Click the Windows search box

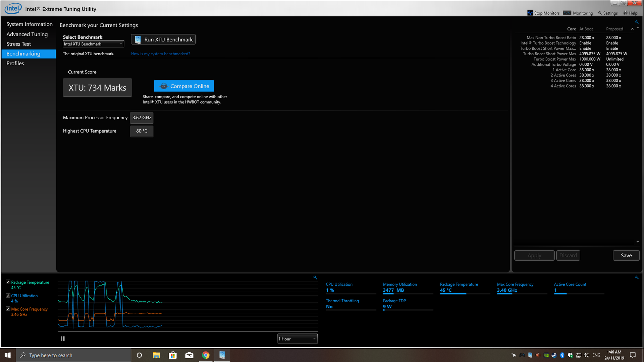tap(73, 355)
